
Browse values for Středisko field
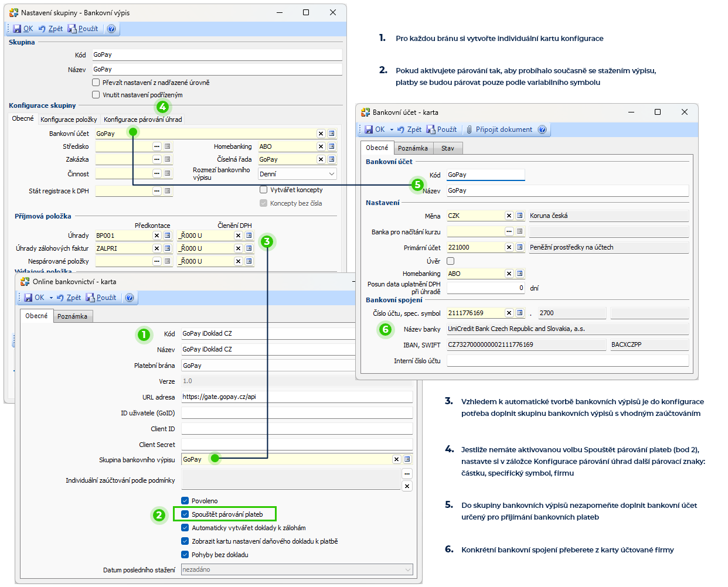157,146
